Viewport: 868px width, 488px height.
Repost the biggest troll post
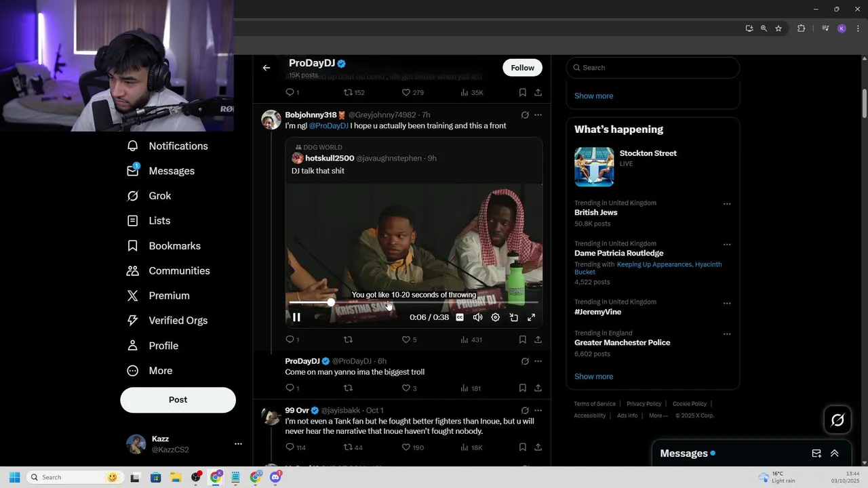(x=348, y=388)
